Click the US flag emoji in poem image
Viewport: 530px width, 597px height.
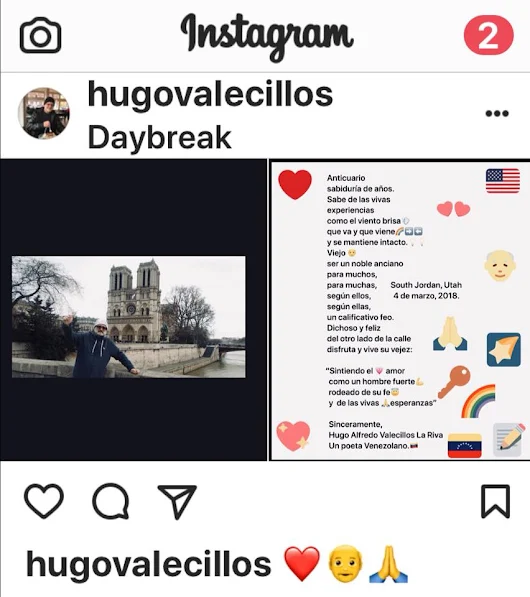[x=503, y=181]
